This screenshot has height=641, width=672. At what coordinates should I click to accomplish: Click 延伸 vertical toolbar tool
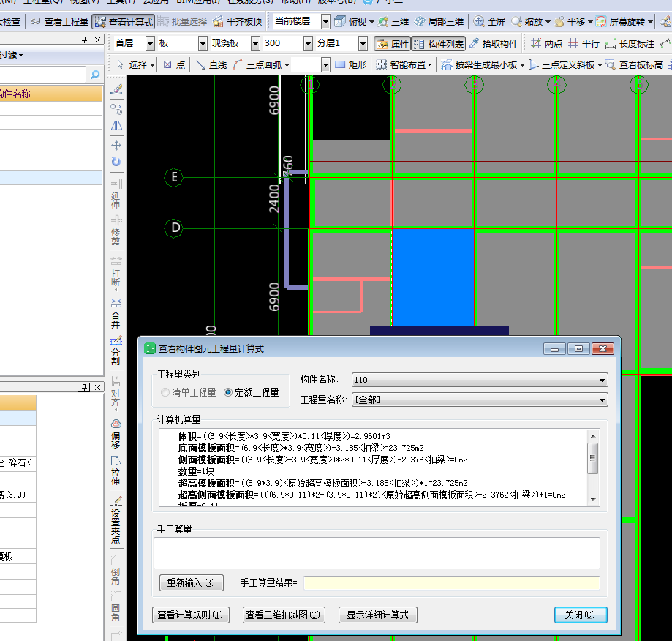[116, 194]
